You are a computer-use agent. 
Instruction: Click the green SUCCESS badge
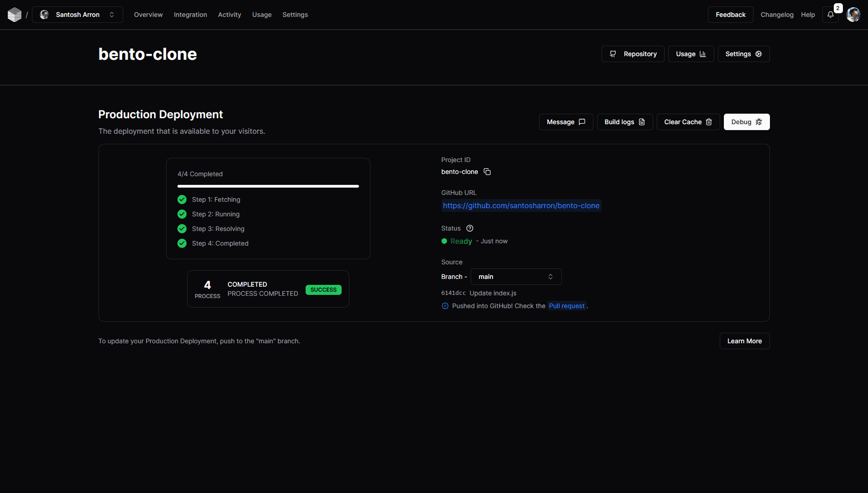click(x=323, y=290)
